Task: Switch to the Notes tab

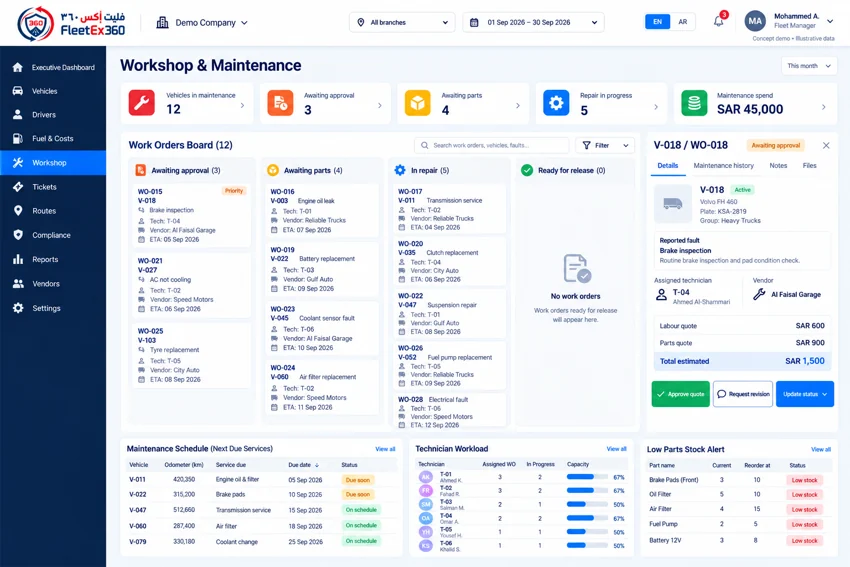Action: (778, 166)
